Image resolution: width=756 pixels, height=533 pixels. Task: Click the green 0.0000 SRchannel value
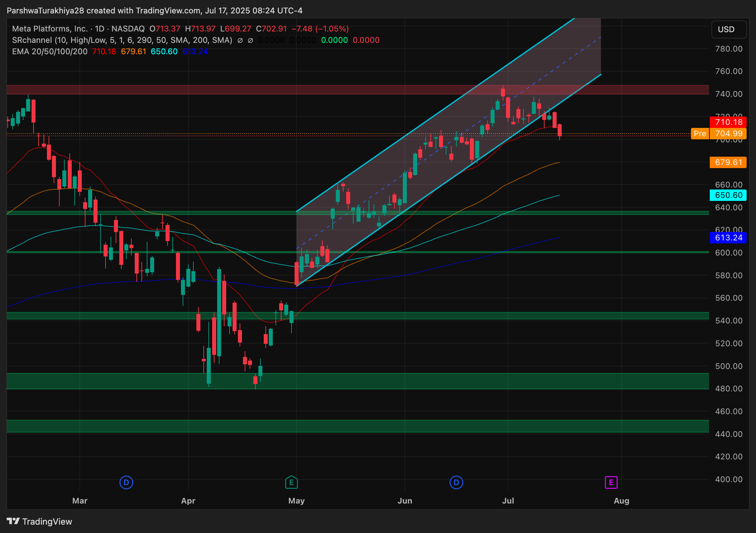(334, 40)
